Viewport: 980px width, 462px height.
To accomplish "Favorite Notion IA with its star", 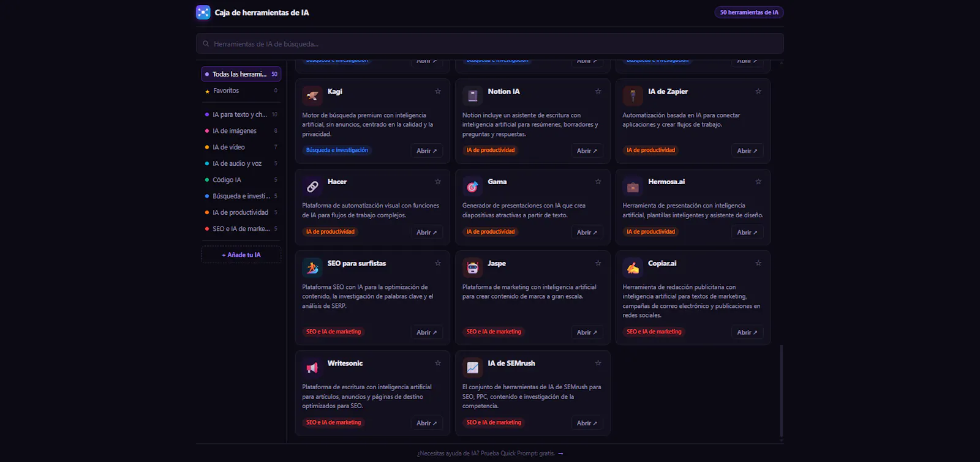I will (x=598, y=91).
